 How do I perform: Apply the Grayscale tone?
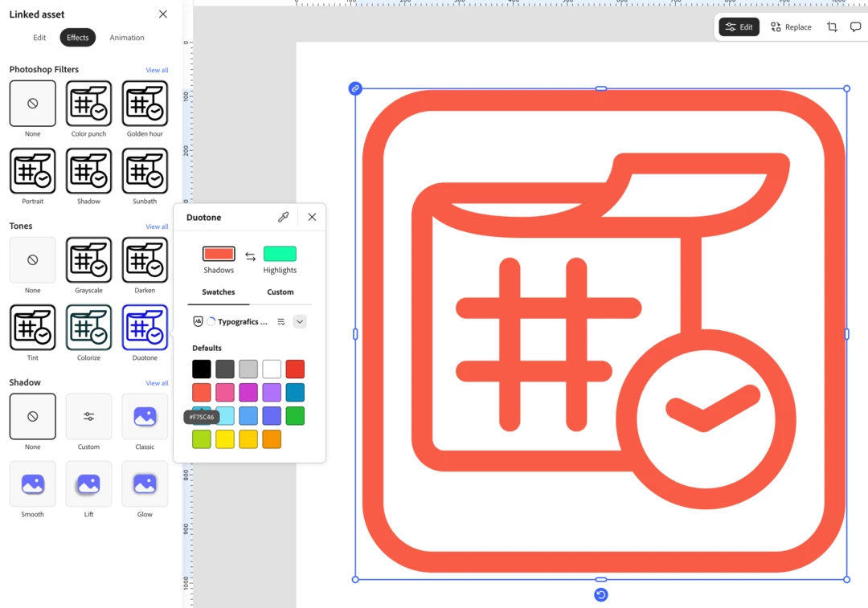click(88, 260)
